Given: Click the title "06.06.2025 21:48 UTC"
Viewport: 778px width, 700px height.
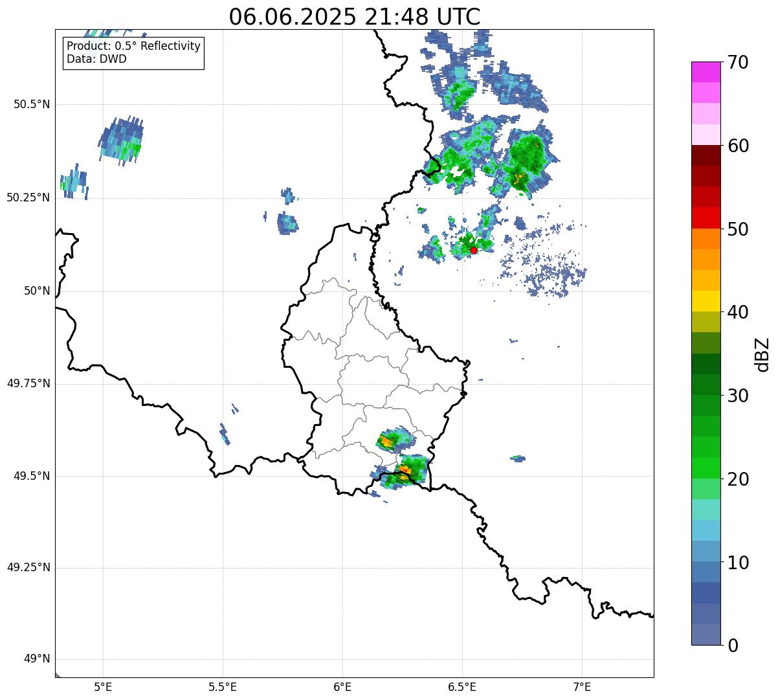Looking at the screenshot, I should [355, 17].
